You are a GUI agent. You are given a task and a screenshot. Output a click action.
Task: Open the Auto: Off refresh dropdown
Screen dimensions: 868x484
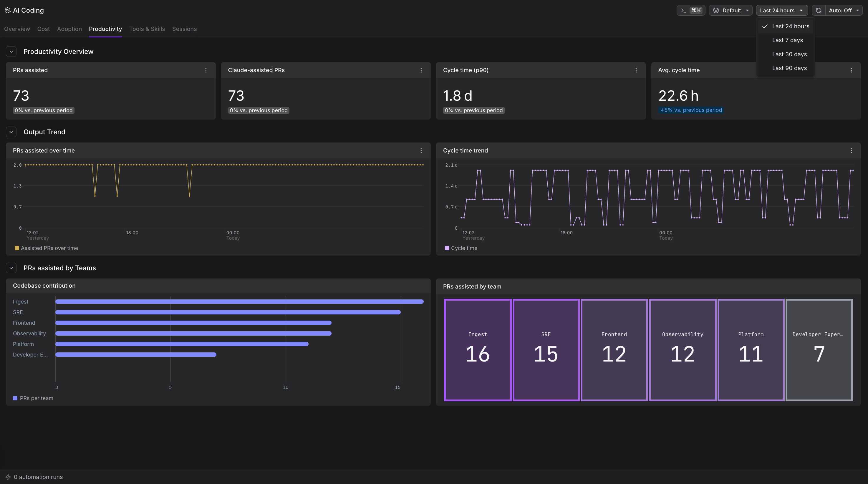tap(844, 10)
